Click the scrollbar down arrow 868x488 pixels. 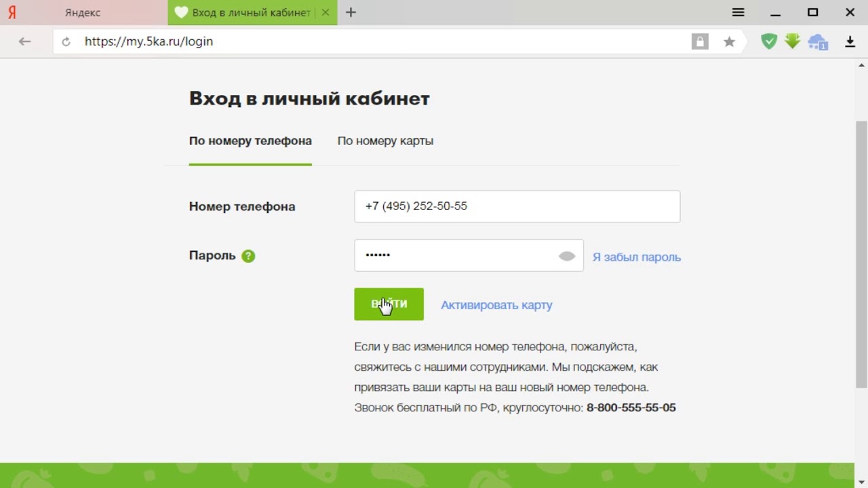click(862, 482)
